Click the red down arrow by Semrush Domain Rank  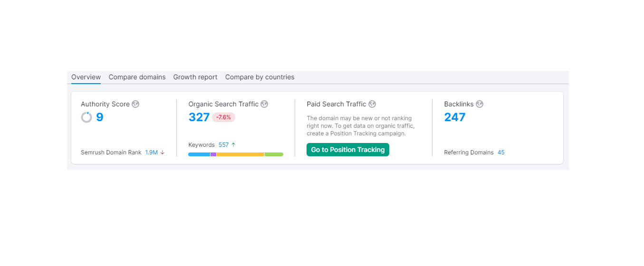click(163, 152)
